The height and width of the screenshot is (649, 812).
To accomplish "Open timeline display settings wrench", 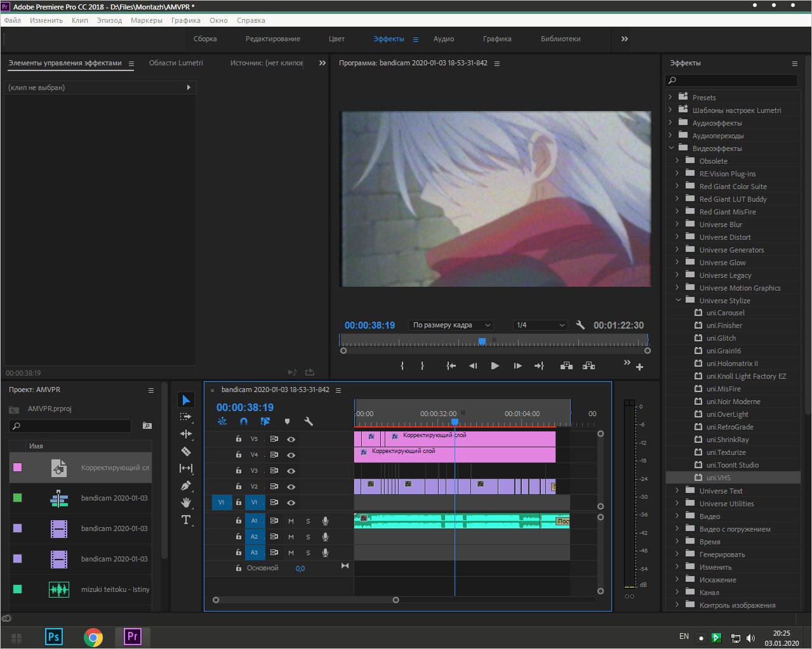I will 309,421.
